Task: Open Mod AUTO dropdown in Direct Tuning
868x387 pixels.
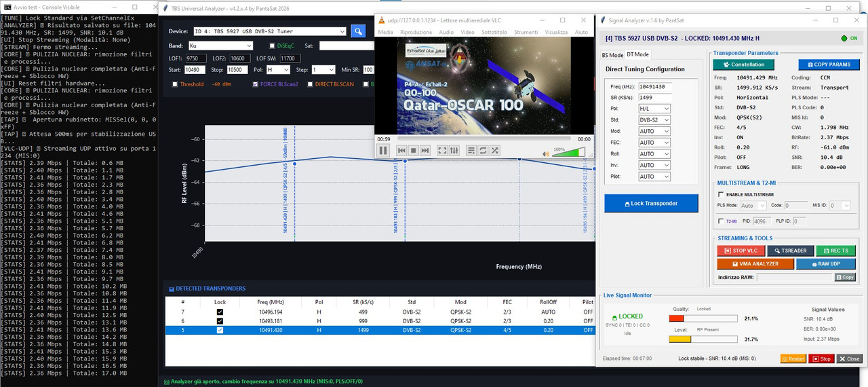Action: pyautogui.click(x=667, y=131)
